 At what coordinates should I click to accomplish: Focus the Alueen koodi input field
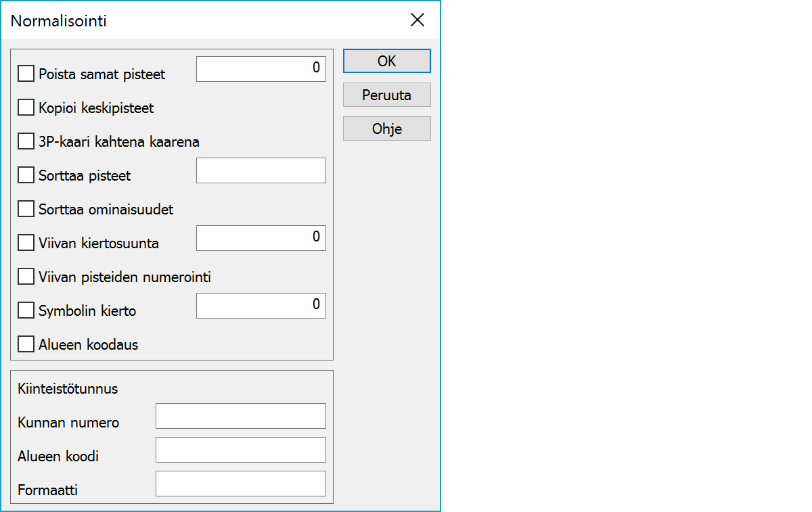point(240,450)
